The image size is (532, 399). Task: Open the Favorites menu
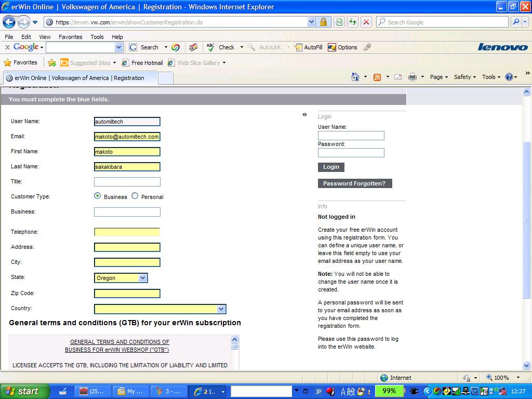coord(71,37)
